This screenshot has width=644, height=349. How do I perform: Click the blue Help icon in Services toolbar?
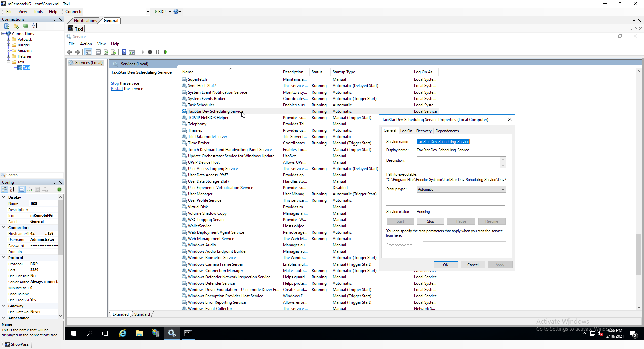point(124,52)
